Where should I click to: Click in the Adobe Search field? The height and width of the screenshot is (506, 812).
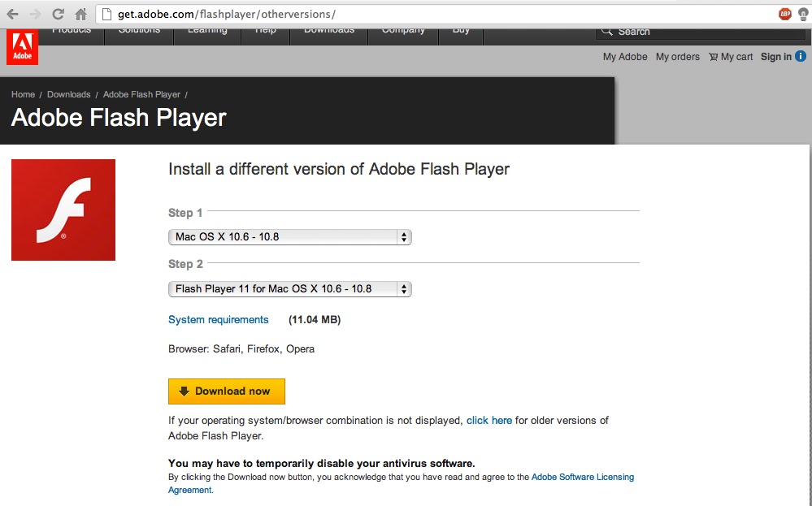pyautogui.click(x=699, y=32)
